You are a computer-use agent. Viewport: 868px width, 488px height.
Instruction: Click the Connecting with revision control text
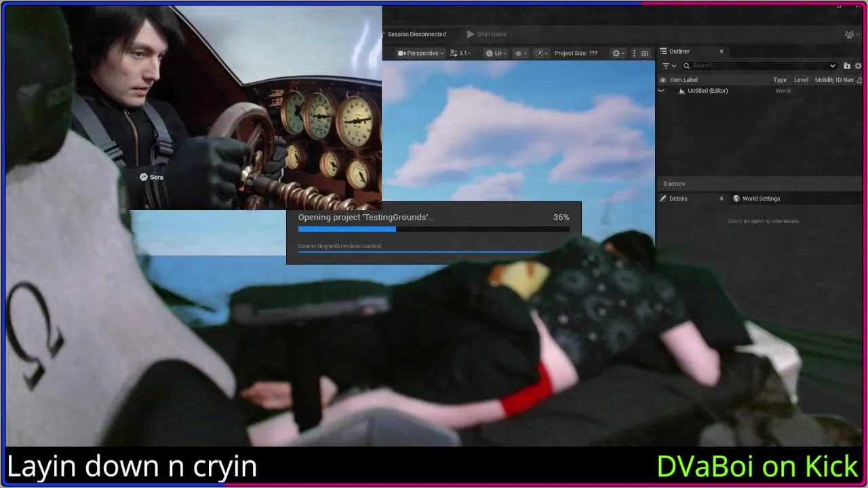[342, 246]
